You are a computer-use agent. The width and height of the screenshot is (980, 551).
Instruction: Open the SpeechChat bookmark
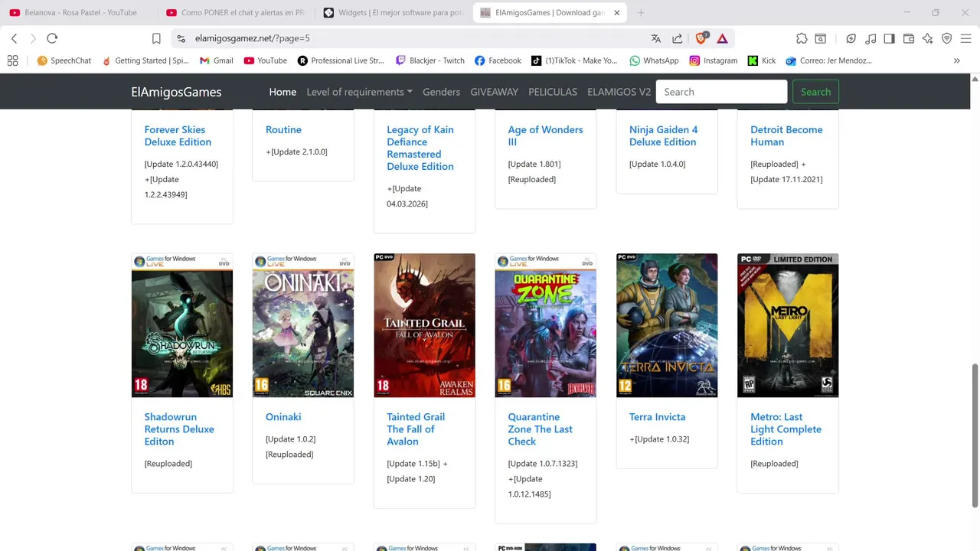pyautogui.click(x=64, y=60)
